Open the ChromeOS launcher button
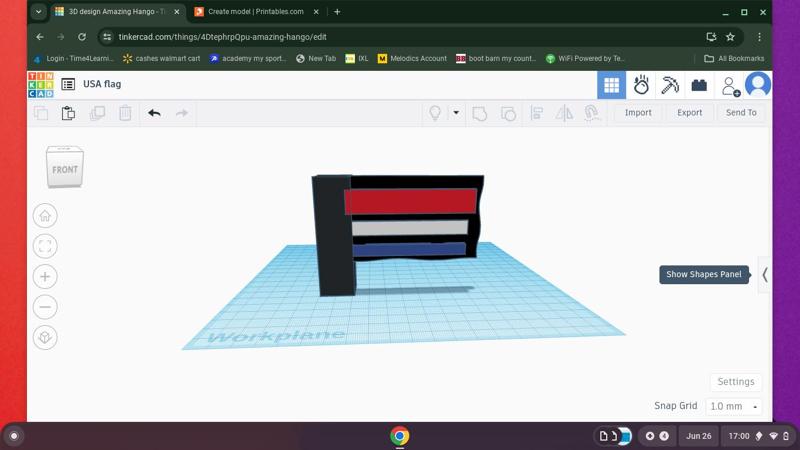 click(x=14, y=436)
